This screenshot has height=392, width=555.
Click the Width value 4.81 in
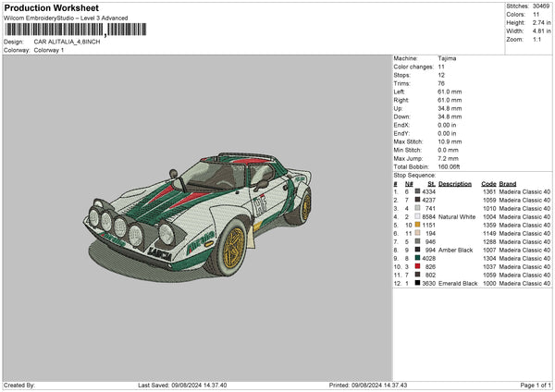pos(541,31)
